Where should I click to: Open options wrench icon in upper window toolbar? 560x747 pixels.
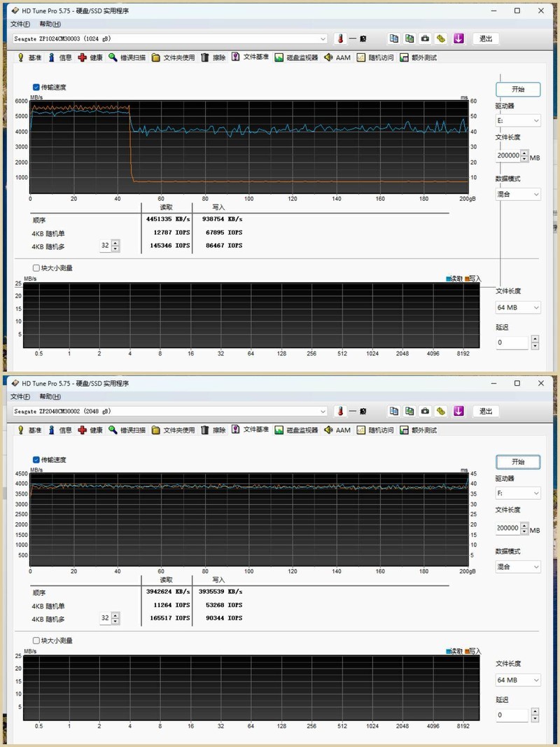[441, 39]
